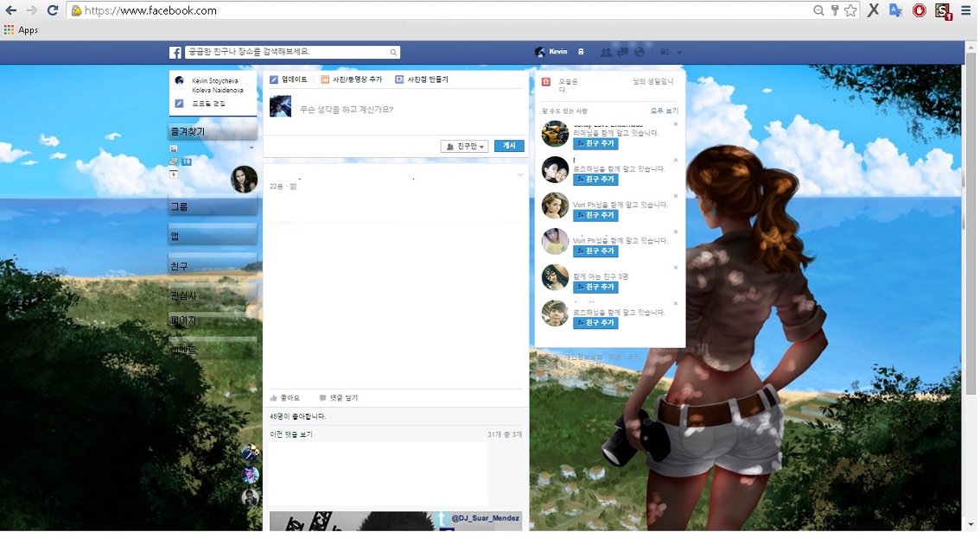Click the yellow motorcycle suggestion photo

[554, 133]
